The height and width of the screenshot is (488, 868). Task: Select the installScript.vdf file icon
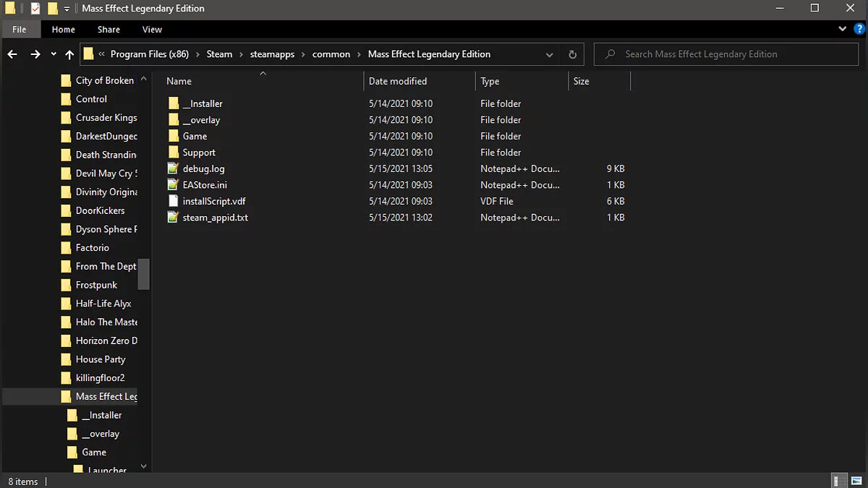point(173,201)
